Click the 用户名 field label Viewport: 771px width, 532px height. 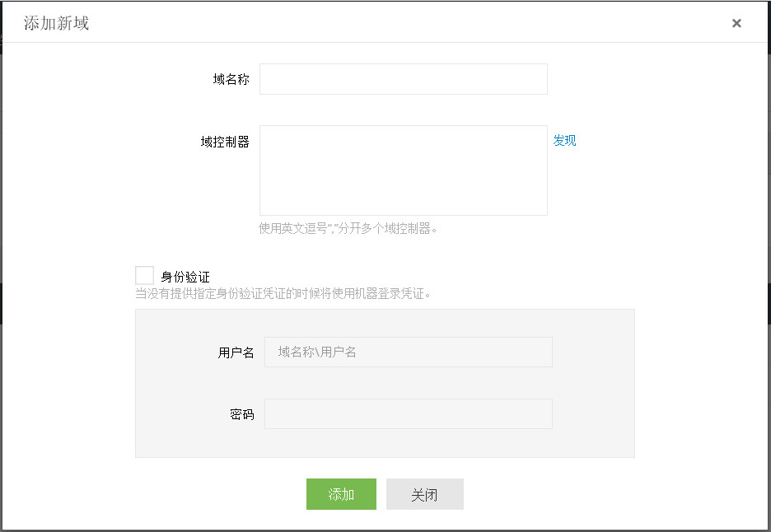click(x=236, y=352)
